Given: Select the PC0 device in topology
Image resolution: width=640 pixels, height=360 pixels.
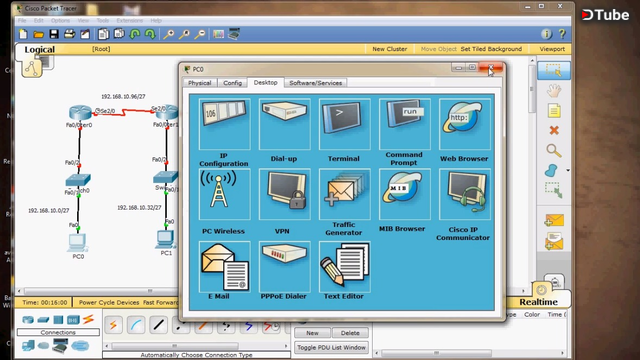Looking at the screenshot, I should (x=77, y=242).
